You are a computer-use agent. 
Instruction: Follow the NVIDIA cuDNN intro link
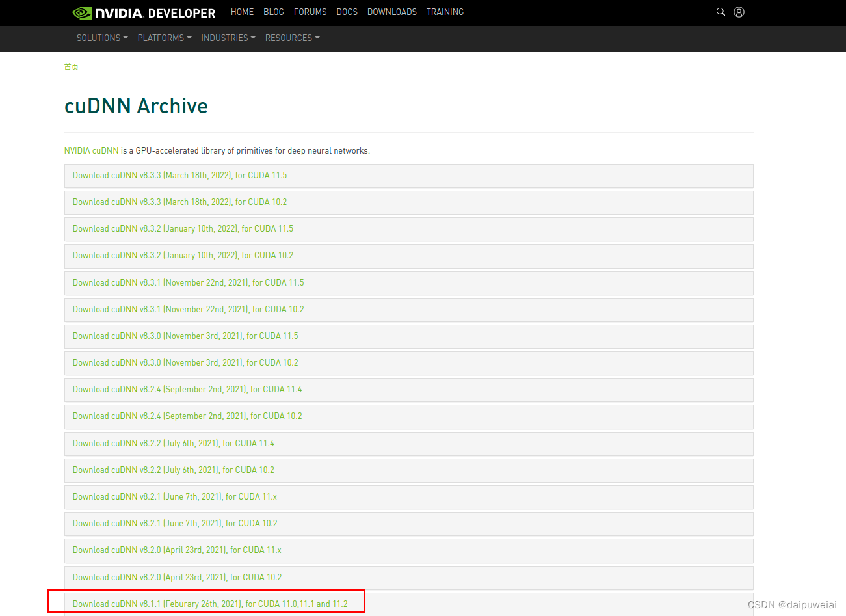coord(92,150)
